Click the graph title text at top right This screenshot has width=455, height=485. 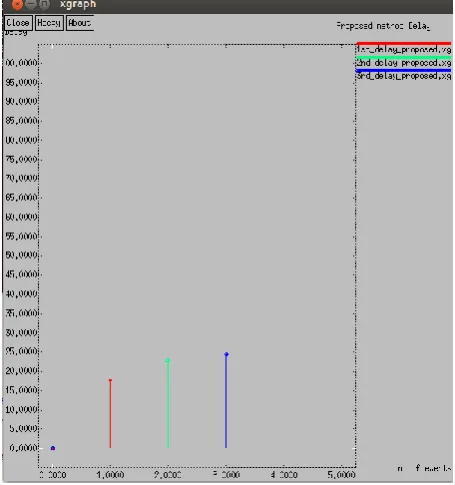coord(383,26)
